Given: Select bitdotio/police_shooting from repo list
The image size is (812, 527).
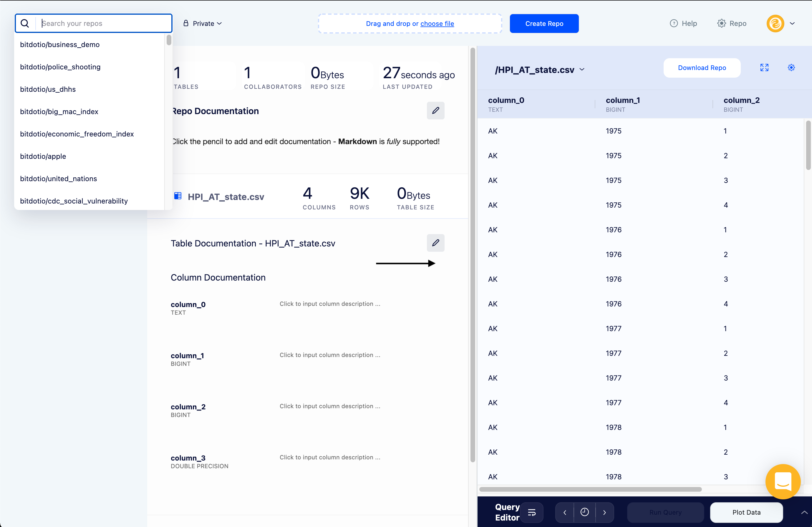Looking at the screenshot, I should pos(60,67).
